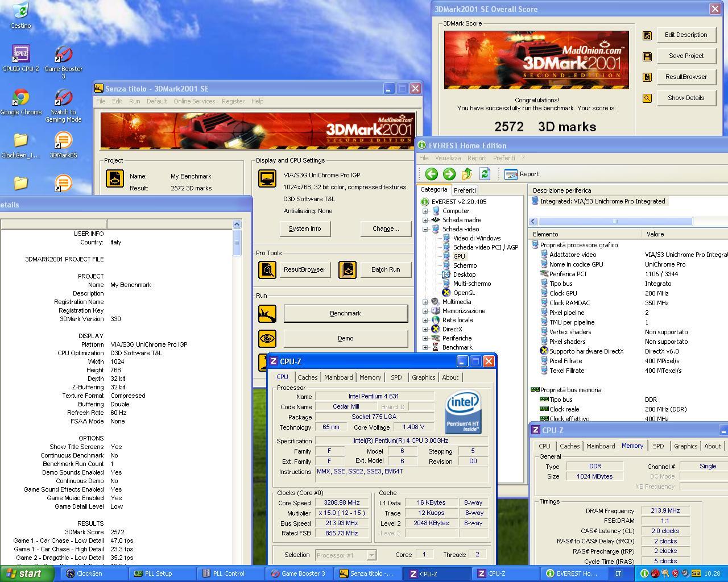The width and height of the screenshot is (728, 582).
Task: Click the EVEREST refresh toolbar icon
Action: click(x=485, y=174)
